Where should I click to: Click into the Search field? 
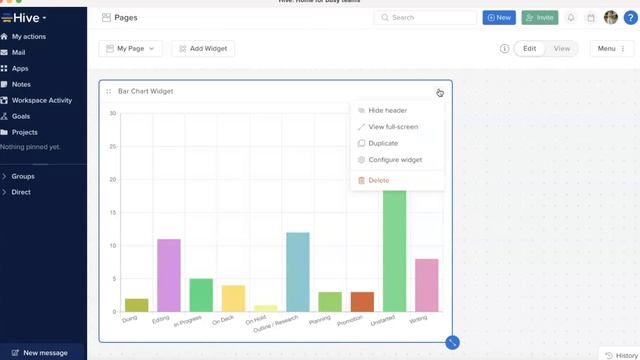[425, 18]
